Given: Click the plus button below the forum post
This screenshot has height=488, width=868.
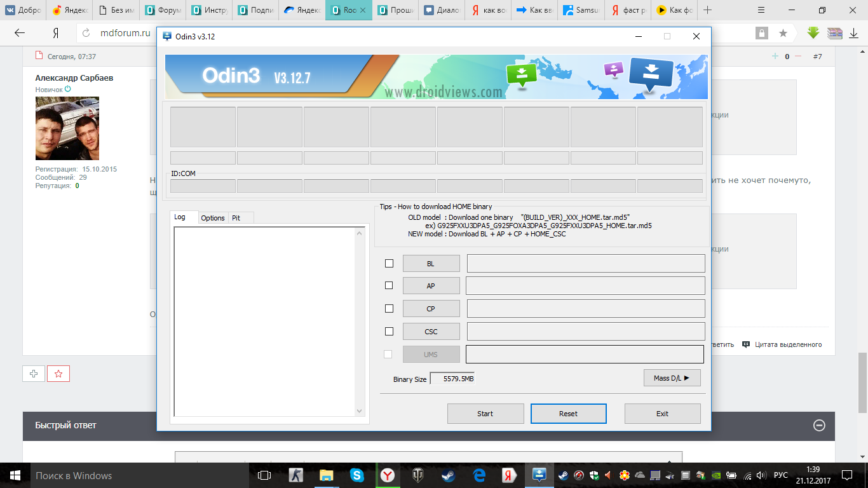Looking at the screenshot, I should (x=34, y=374).
